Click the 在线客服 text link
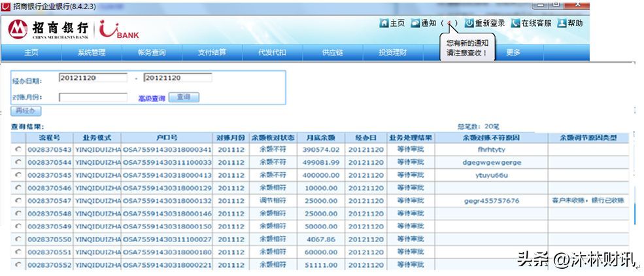This screenshot has height=276, width=644. [536, 24]
